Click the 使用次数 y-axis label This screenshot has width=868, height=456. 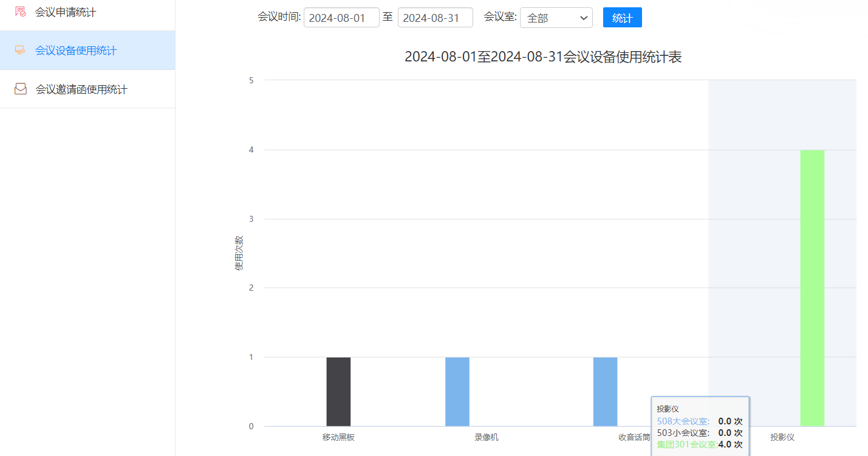(x=239, y=253)
